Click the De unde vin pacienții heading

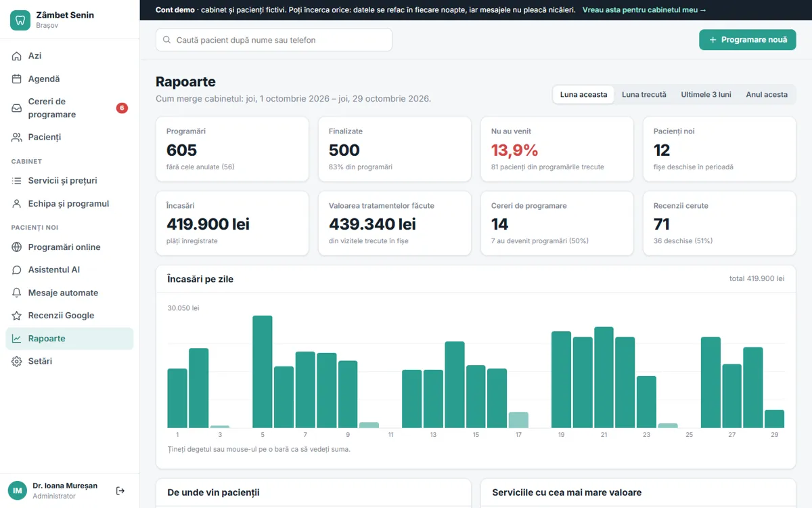click(213, 492)
